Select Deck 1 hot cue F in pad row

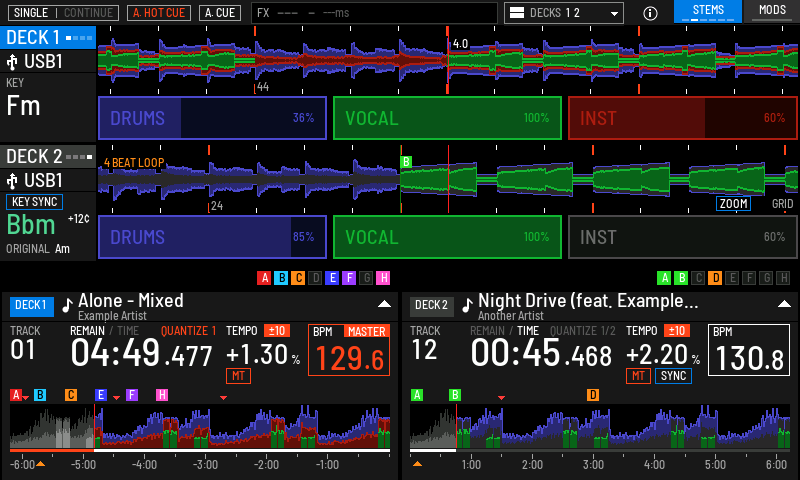tap(349, 278)
